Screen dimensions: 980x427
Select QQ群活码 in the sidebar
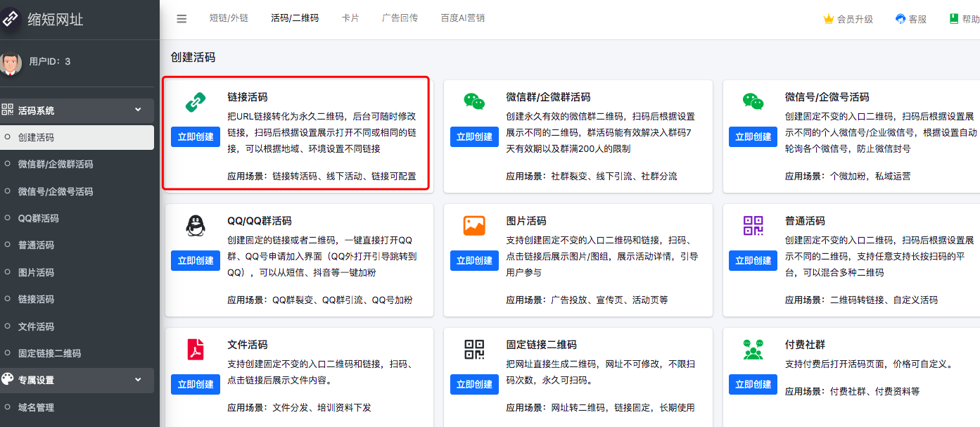pyautogui.click(x=38, y=218)
